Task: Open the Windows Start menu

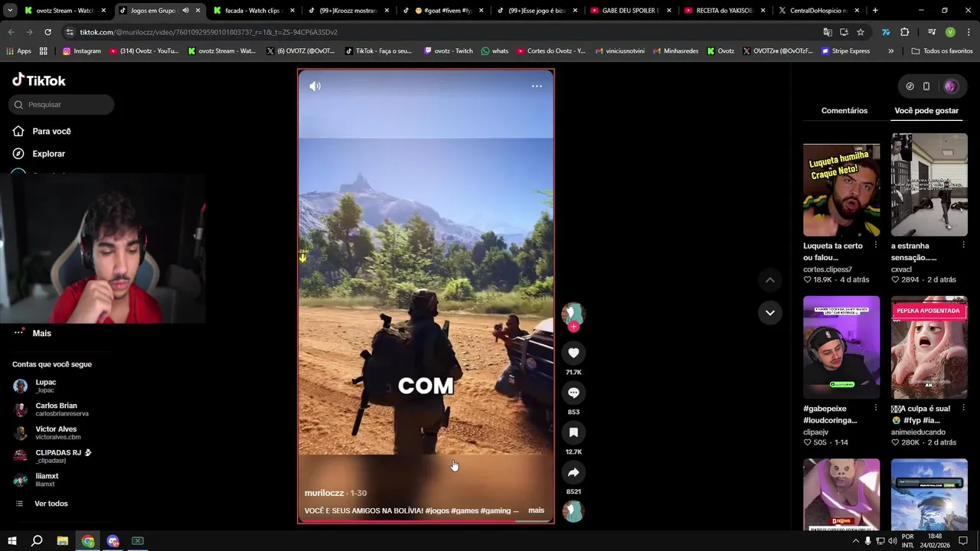Action: pos(11,541)
